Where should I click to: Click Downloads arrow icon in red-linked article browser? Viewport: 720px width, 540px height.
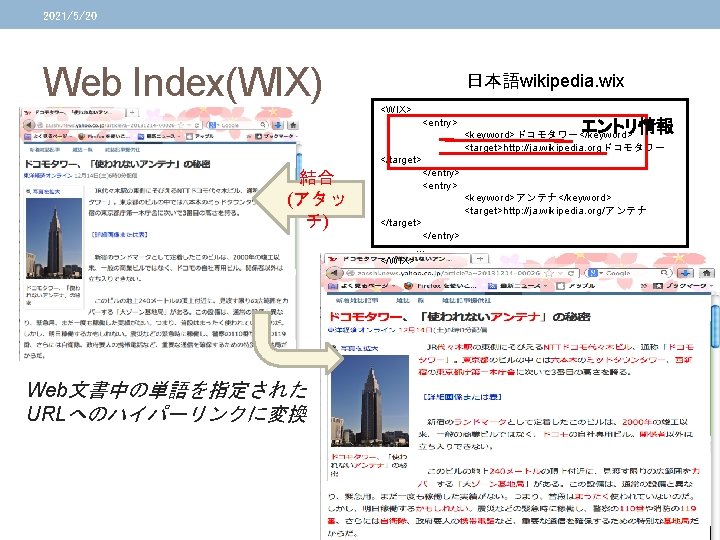(x=686, y=273)
